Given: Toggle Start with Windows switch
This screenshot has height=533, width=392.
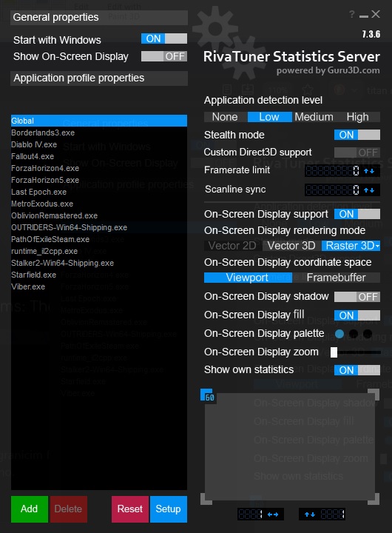Looking at the screenshot, I should click(x=164, y=38).
